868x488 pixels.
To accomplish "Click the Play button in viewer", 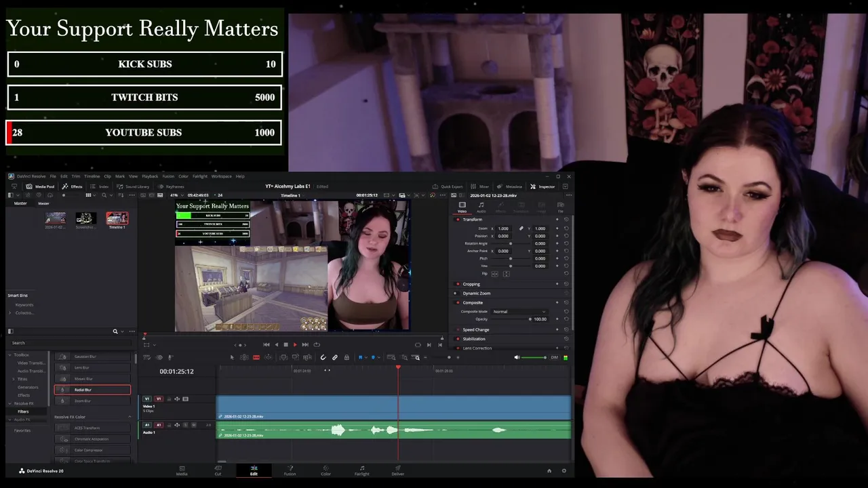I will point(295,344).
